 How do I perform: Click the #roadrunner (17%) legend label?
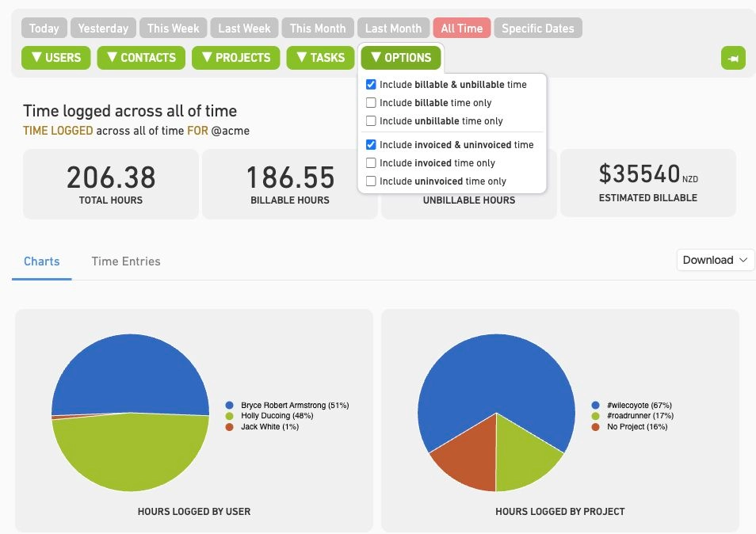tap(640, 416)
